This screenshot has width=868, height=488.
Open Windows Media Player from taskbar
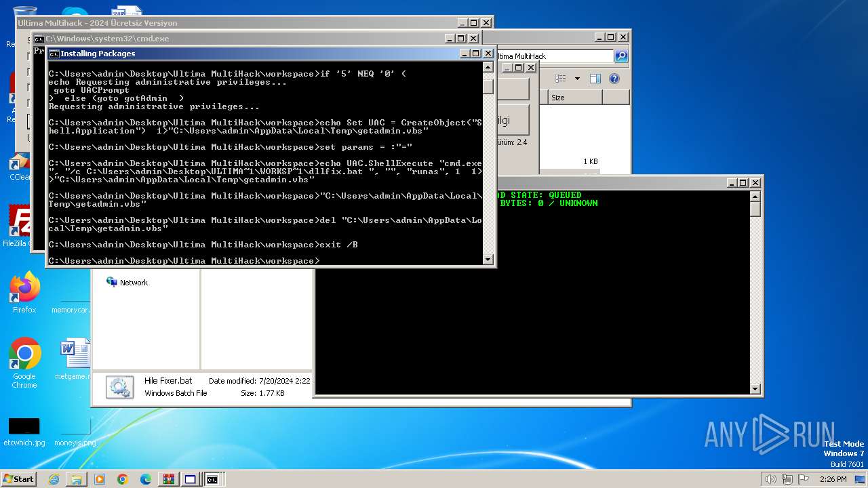click(100, 479)
